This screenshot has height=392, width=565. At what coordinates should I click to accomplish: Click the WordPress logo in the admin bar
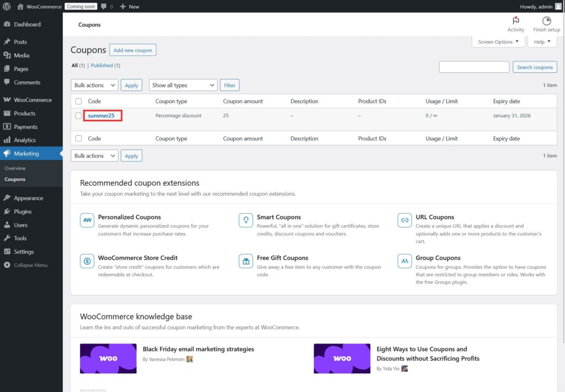(6, 6)
